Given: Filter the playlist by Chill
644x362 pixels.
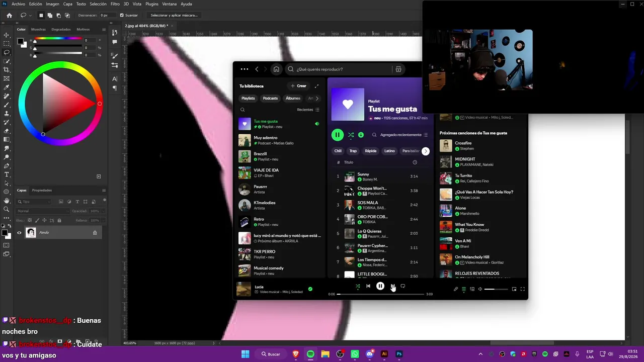Looking at the screenshot, I should point(338,151).
